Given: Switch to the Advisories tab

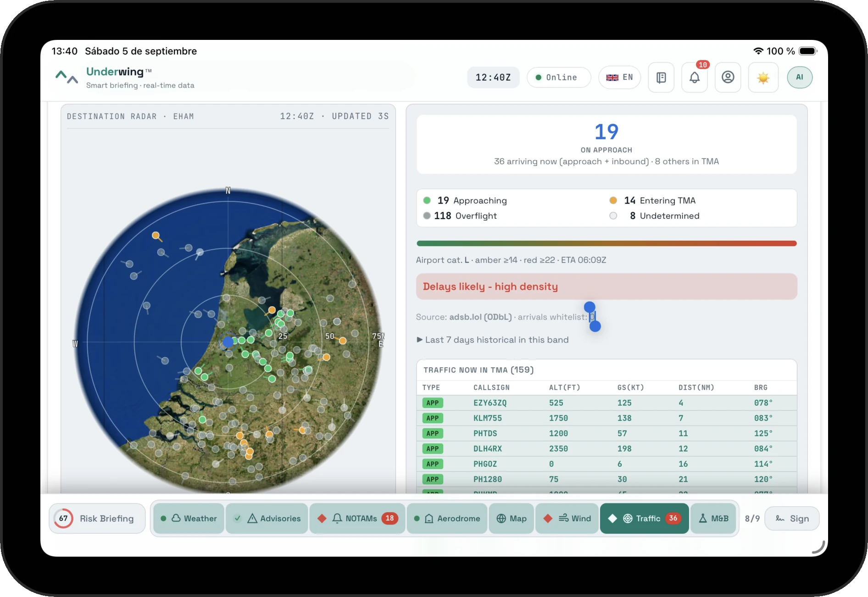Looking at the screenshot, I should (267, 519).
